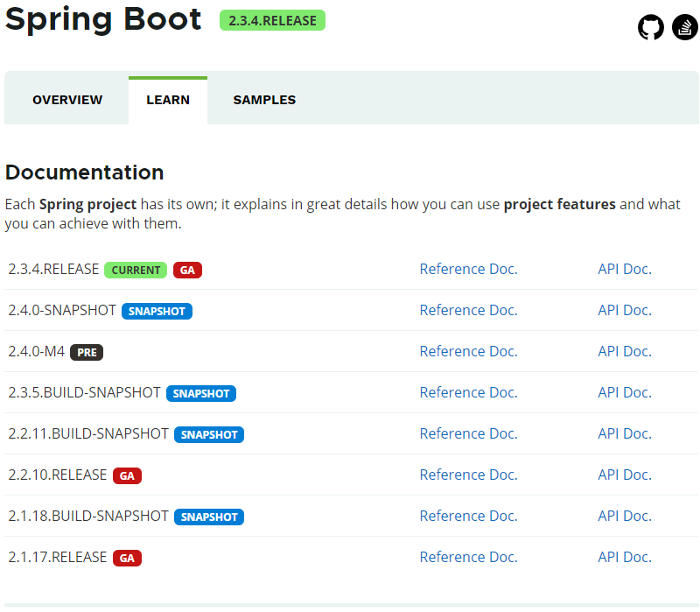The height and width of the screenshot is (612, 700).
Task: Open API Doc. for 2.2.10.RELEASE
Action: (x=625, y=475)
